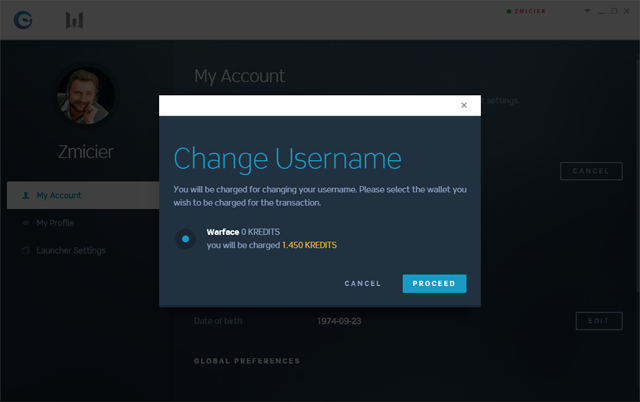Click the Warface wallet label
Image resolution: width=640 pixels, height=402 pixels.
(x=222, y=233)
